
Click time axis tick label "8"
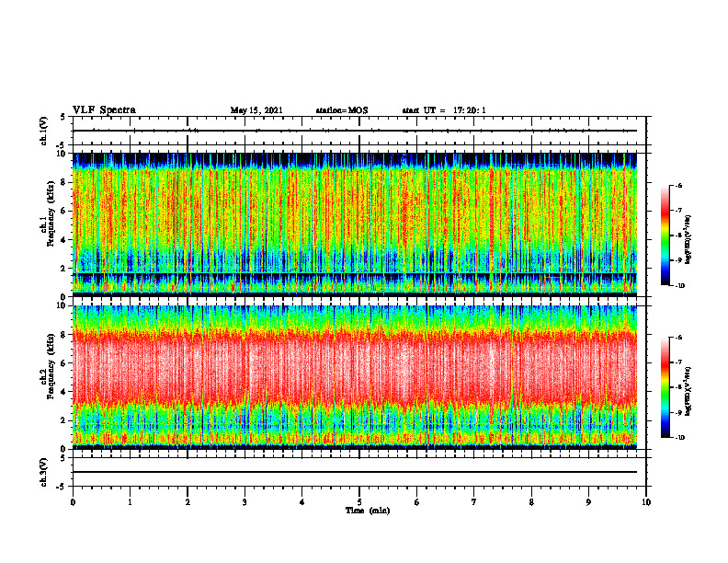pyautogui.click(x=531, y=502)
